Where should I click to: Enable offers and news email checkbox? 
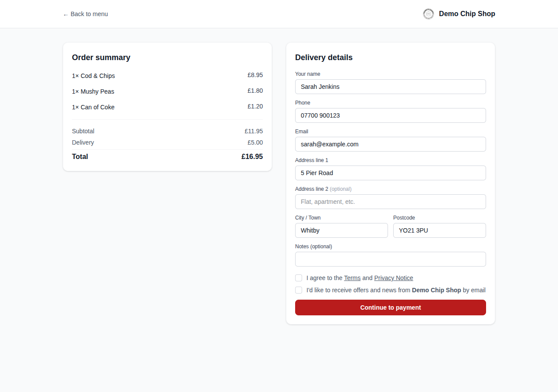coord(299,290)
